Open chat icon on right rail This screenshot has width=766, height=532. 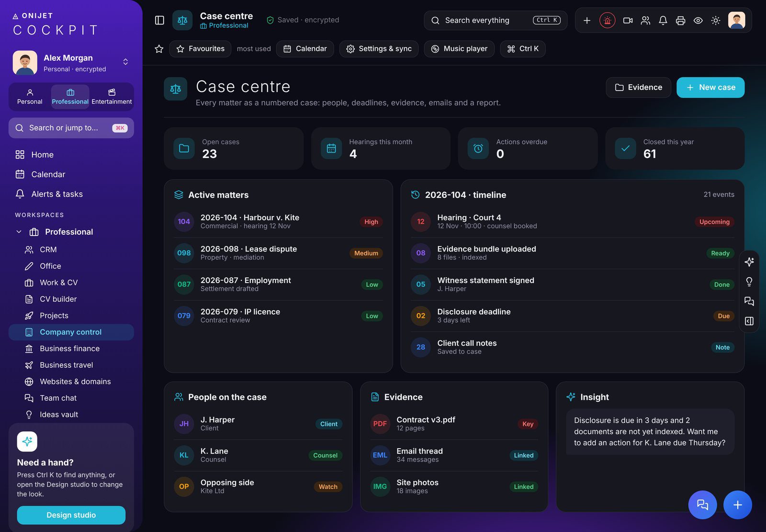coord(749,301)
